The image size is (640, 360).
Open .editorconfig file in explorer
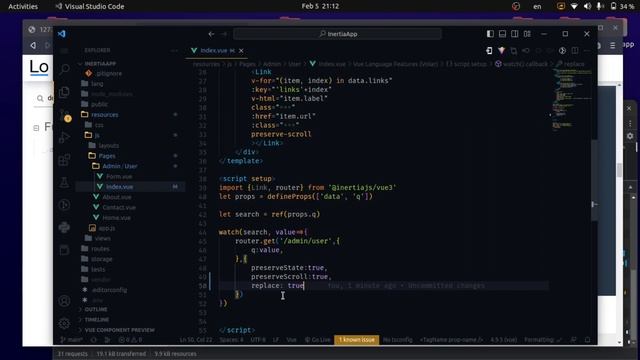tap(109, 290)
